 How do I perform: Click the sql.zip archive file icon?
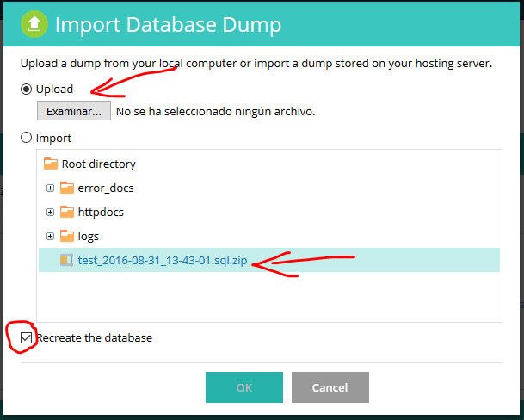67,260
